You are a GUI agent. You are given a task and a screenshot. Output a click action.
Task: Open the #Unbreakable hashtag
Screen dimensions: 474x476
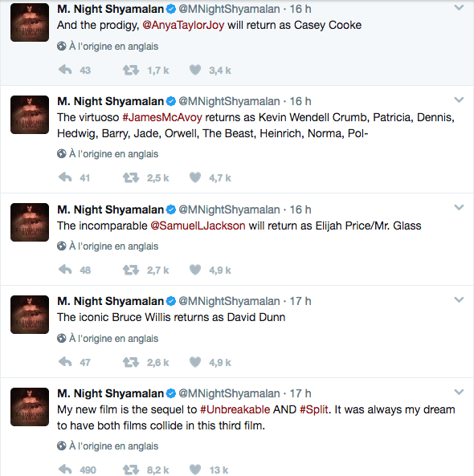click(235, 409)
